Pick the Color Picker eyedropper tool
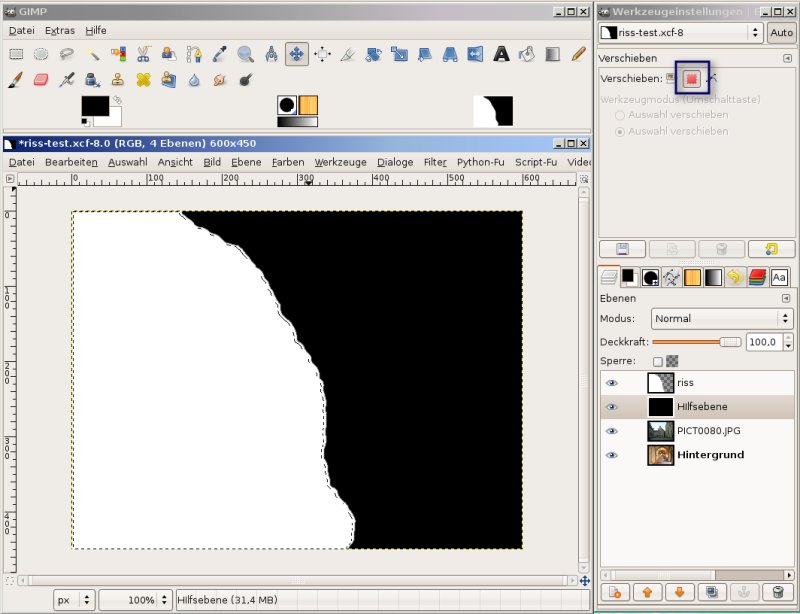This screenshot has height=614, width=800. (x=219, y=54)
